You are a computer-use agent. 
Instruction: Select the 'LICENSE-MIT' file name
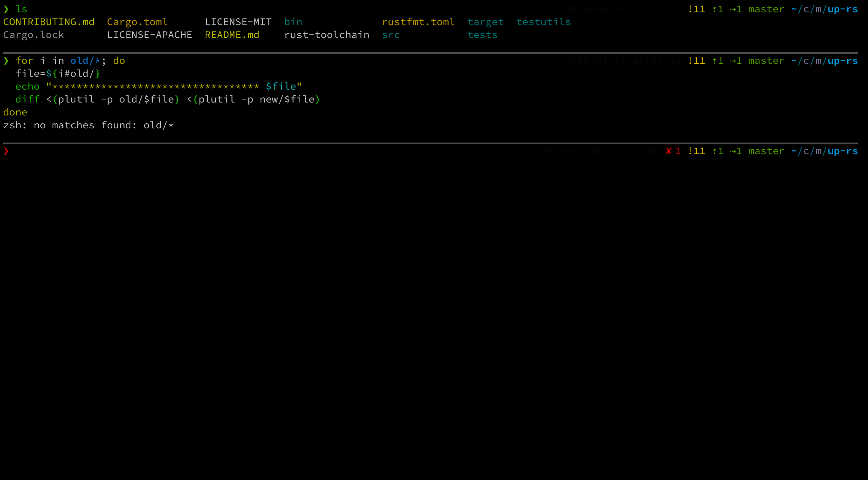(238, 22)
